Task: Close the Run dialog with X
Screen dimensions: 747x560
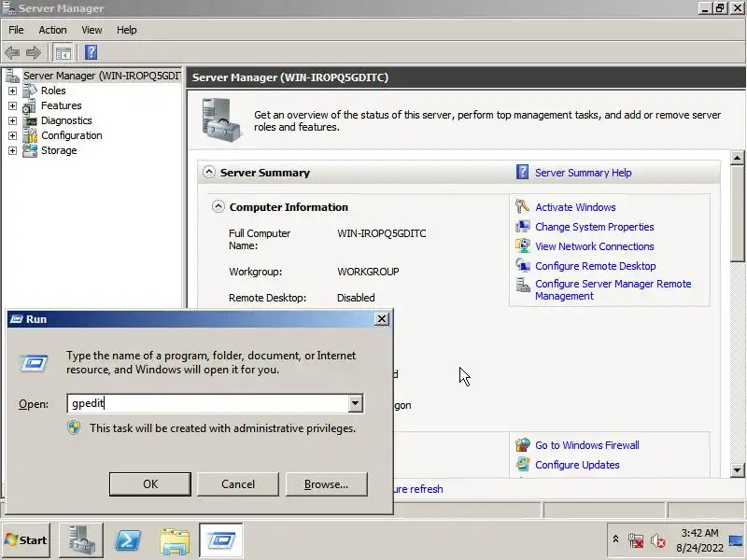Action: click(x=382, y=318)
